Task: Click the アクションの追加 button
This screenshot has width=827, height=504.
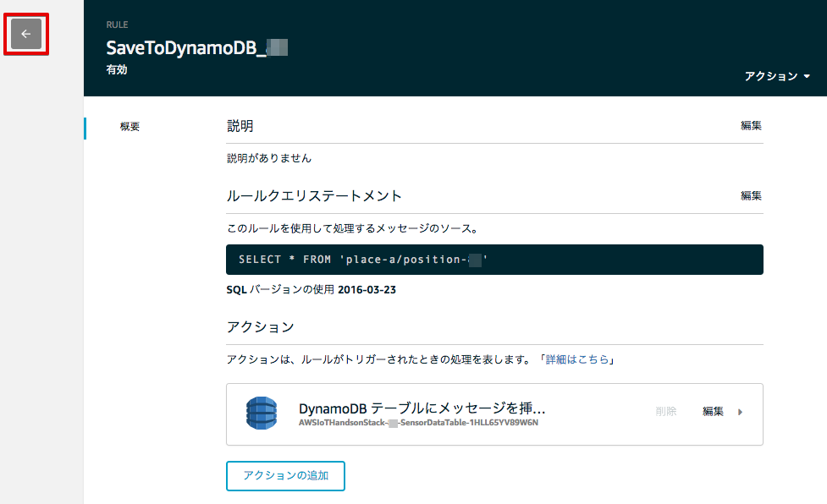Action: click(x=285, y=475)
